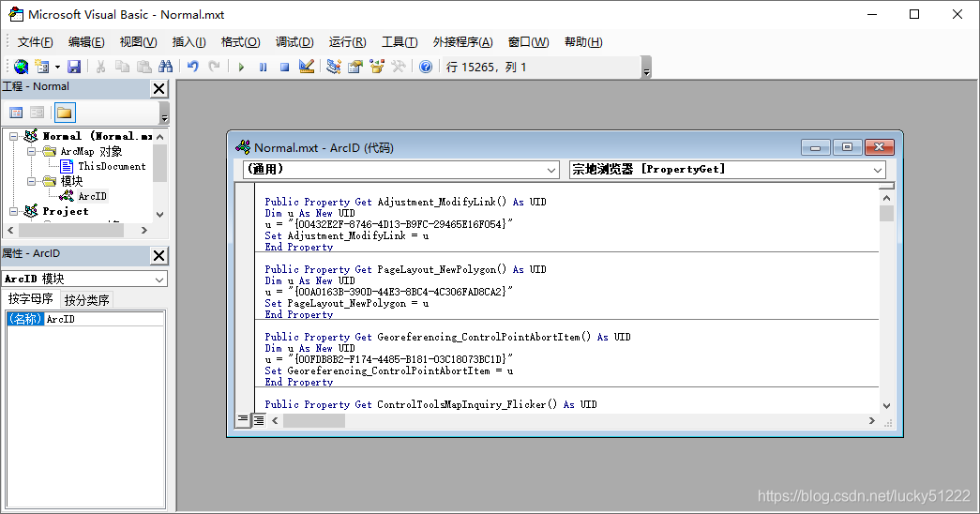
Task: Open View ArcMap globe icon
Action: [22, 67]
